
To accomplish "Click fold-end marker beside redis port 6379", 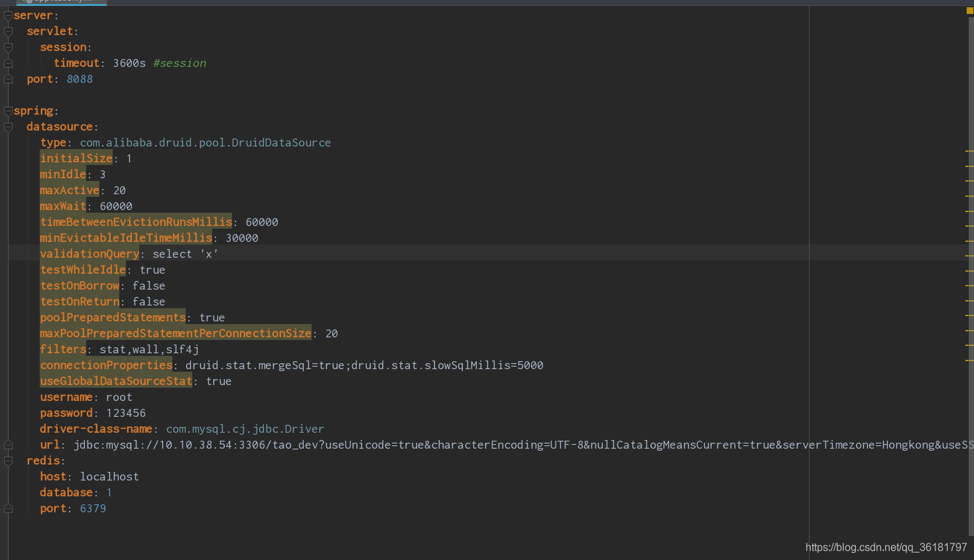I will [8, 509].
